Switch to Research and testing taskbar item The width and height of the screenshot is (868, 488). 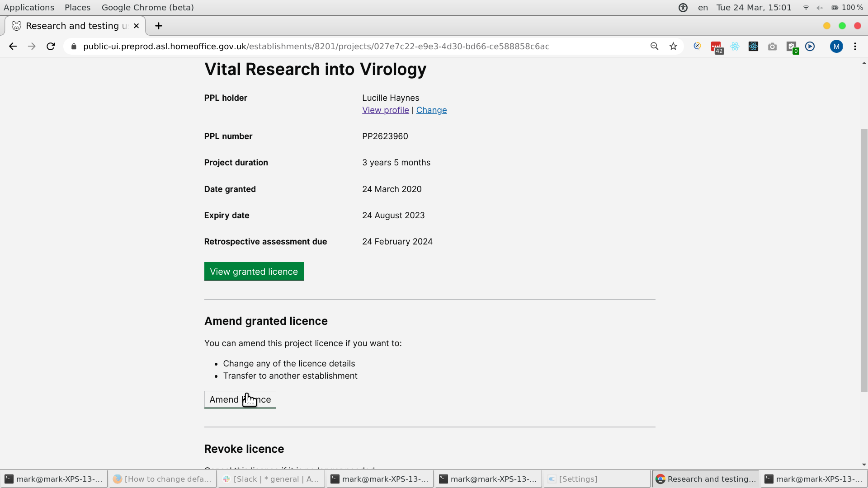pyautogui.click(x=706, y=479)
